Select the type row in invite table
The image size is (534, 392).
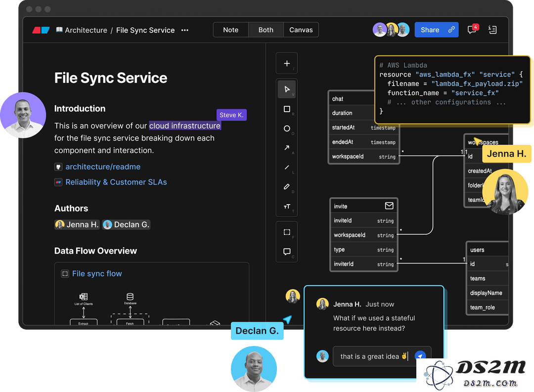click(x=364, y=249)
